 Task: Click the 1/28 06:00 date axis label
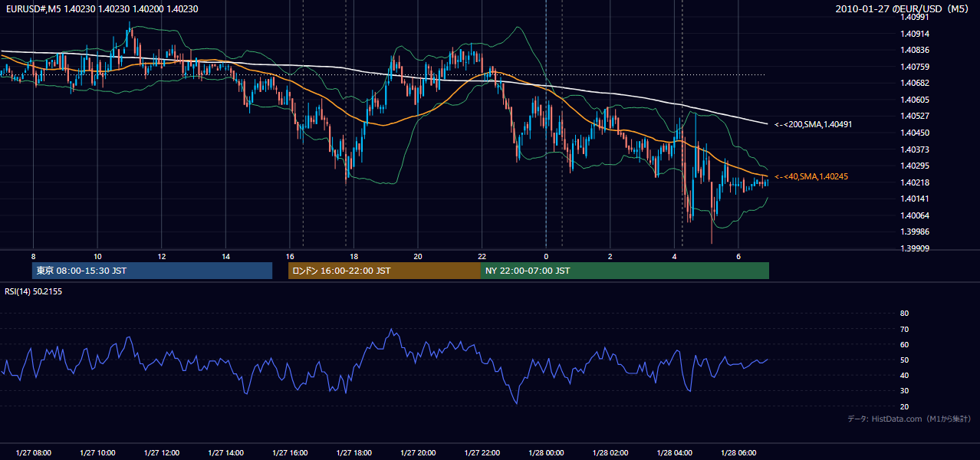pyautogui.click(x=738, y=452)
